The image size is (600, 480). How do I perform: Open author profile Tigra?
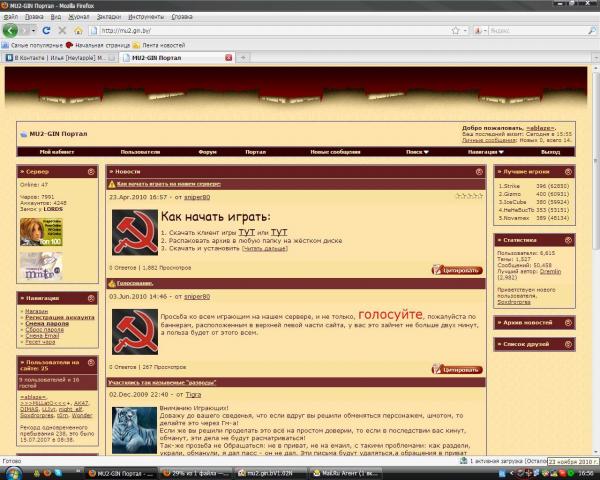pyautogui.click(x=193, y=395)
